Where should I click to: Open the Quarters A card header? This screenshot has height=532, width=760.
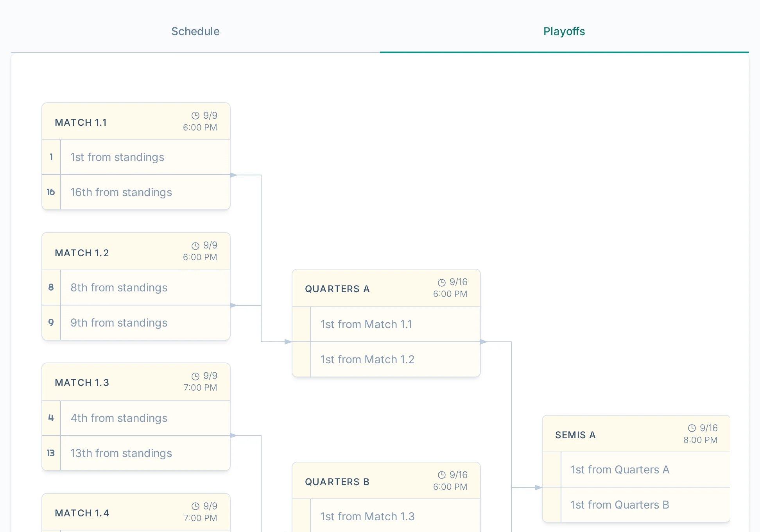pyautogui.click(x=386, y=288)
